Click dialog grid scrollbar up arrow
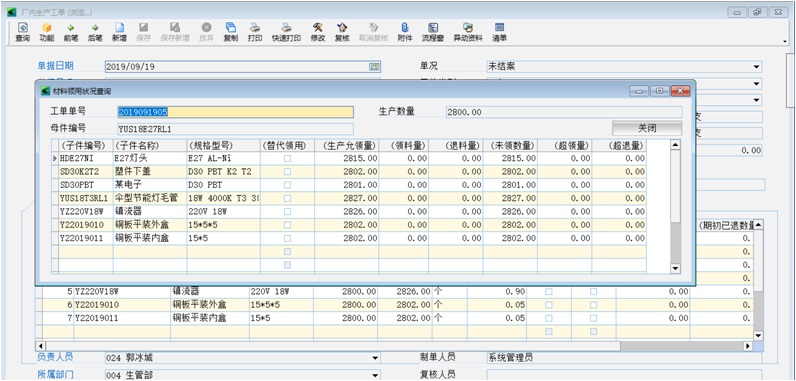This screenshot has width=796, height=381. [675, 145]
